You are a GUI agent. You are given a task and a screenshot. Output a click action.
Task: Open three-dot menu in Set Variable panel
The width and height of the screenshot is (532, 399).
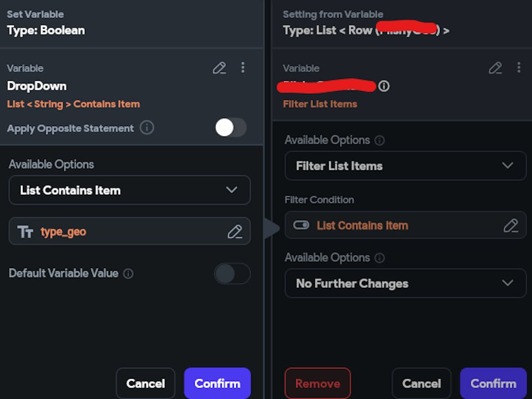pyautogui.click(x=243, y=68)
